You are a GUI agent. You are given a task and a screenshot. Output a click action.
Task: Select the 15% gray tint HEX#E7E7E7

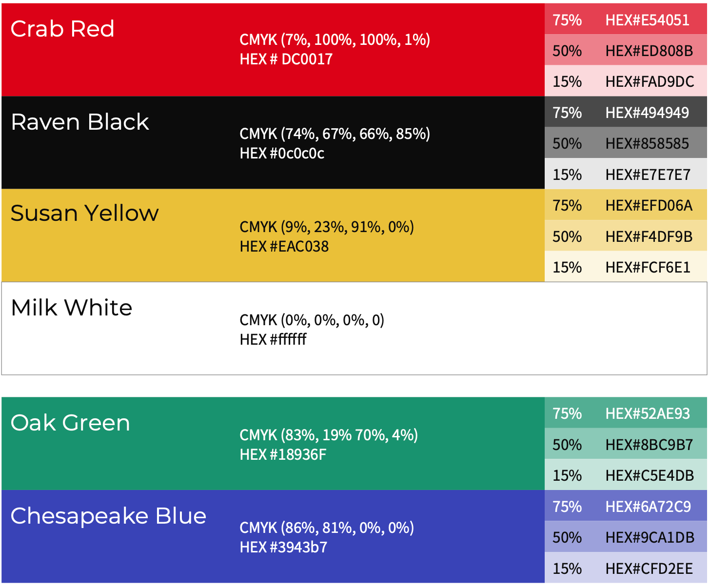[x=626, y=174]
